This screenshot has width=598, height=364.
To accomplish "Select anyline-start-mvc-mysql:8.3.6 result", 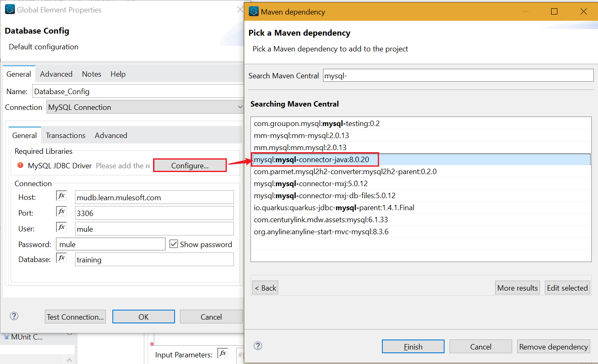I will (421, 232).
